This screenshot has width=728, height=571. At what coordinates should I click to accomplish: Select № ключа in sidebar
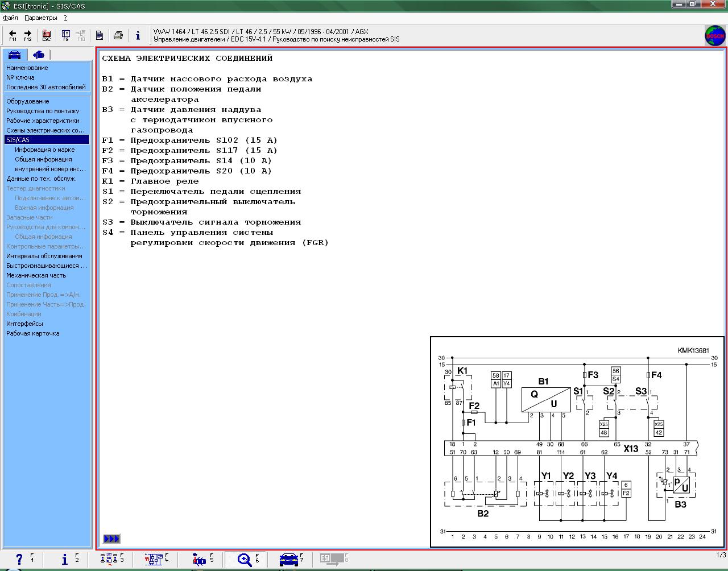20,77
